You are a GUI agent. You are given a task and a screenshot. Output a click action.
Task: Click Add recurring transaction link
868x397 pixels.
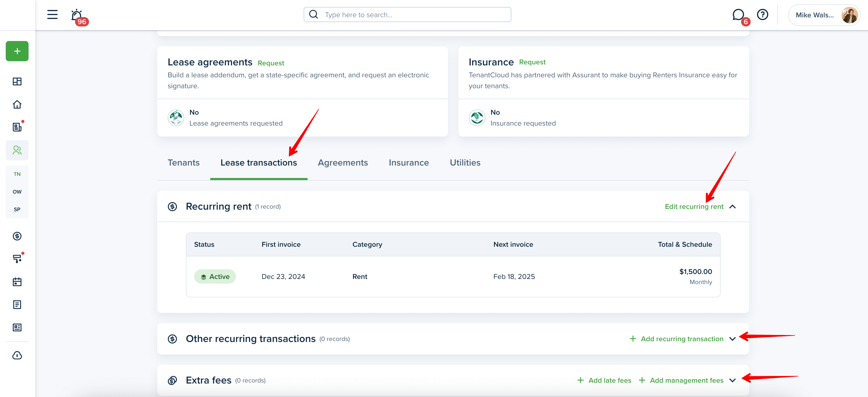point(677,339)
